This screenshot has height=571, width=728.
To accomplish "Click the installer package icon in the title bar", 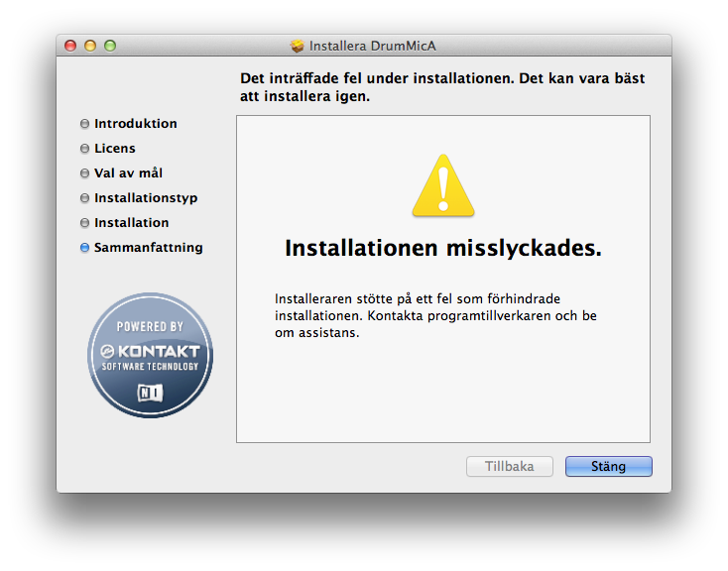I will pyautogui.click(x=298, y=46).
